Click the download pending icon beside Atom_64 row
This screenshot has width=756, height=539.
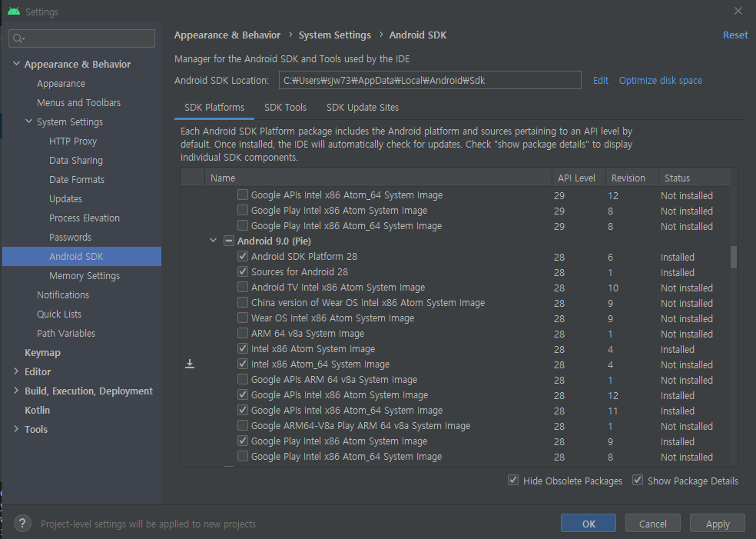190,364
